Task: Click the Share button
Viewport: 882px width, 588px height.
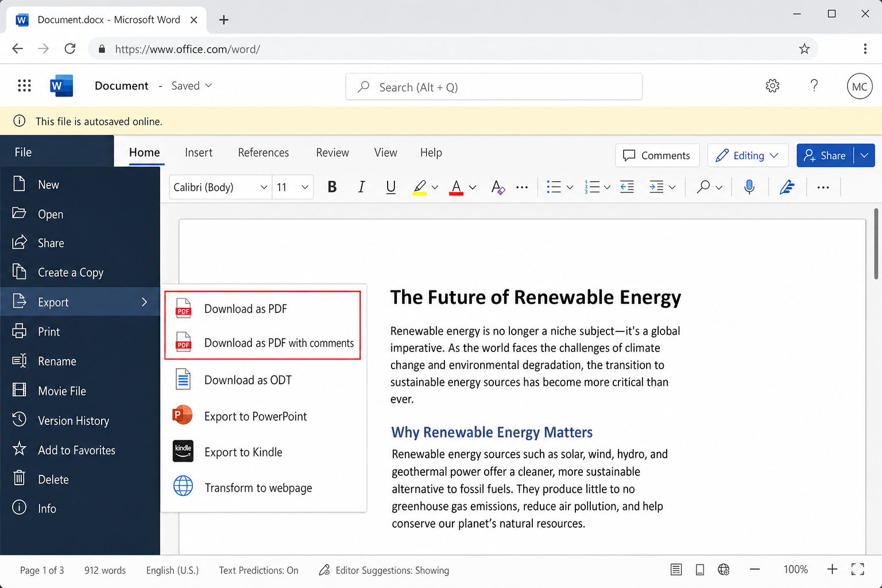Action: pos(825,156)
